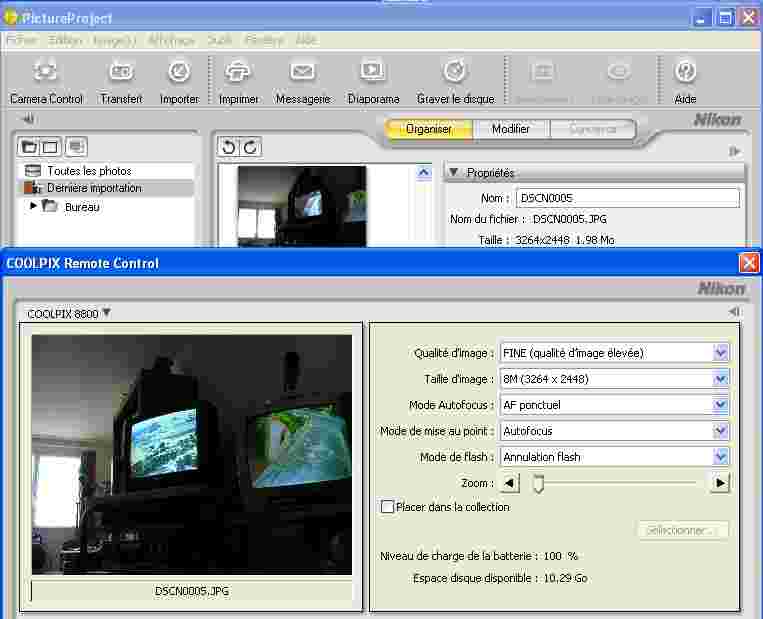Send photo via Messagerie icon
The width and height of the screenshot is (763, 619).
point(302,72)
